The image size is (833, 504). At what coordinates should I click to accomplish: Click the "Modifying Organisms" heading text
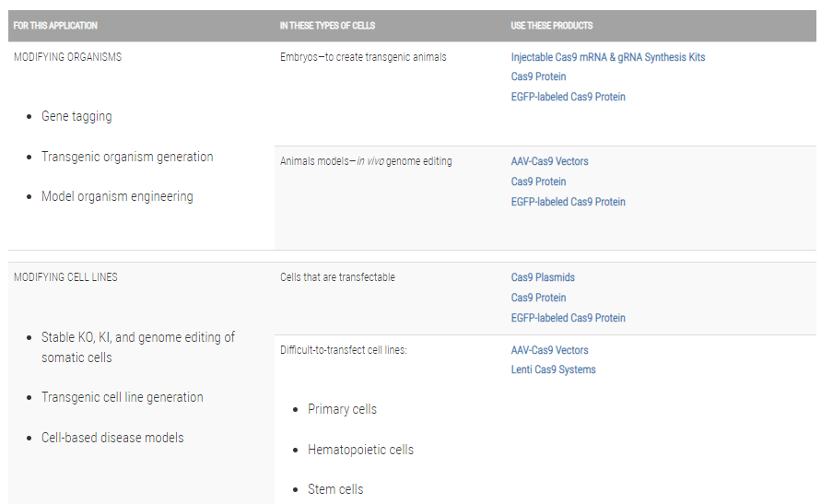coord(67,57)
